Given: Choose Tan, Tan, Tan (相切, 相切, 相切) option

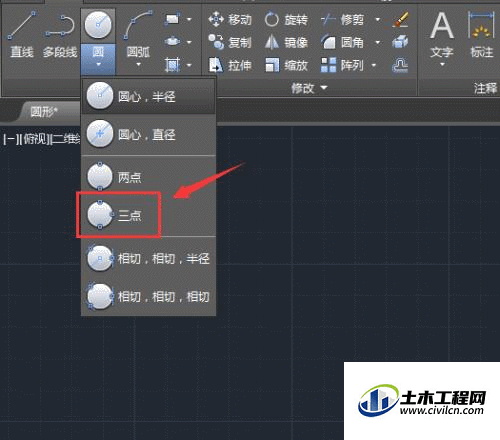Looking at the screenshot, I should (x=149, y=296).
